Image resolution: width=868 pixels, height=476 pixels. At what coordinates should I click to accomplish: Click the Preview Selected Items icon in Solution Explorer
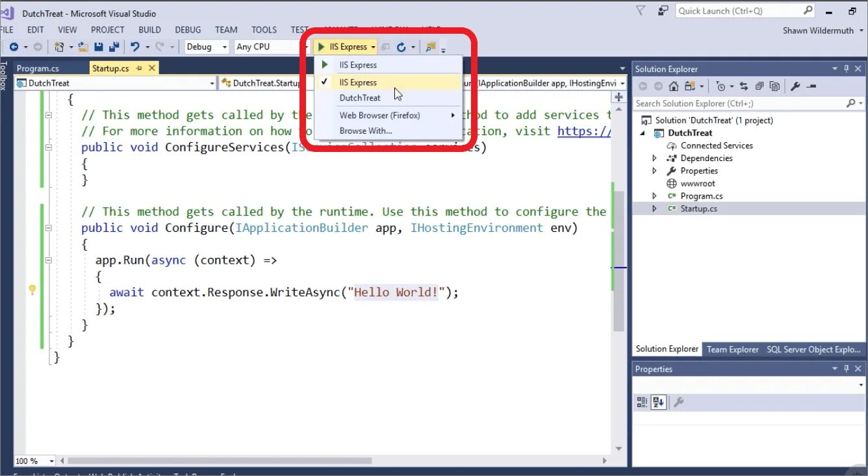tap(811, 86)
